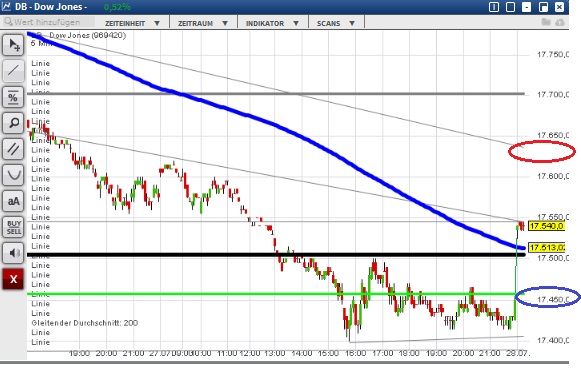Click the 13:00 time axis label
Image resolution: width=581 pixels, height=382 pixels.
click(275, 353)
